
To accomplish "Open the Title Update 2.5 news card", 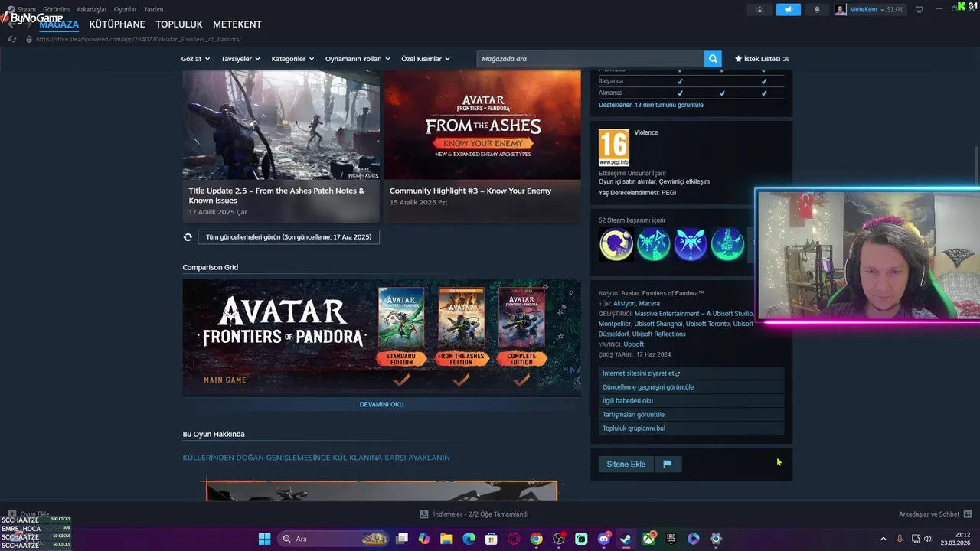I will tap(281, 145).
